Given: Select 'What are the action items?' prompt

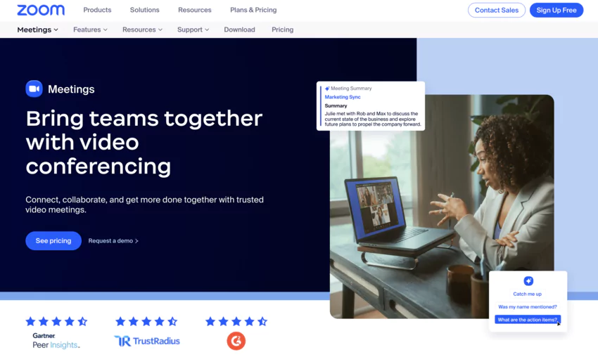Looking at the screenshot, I should coord(528,320).
